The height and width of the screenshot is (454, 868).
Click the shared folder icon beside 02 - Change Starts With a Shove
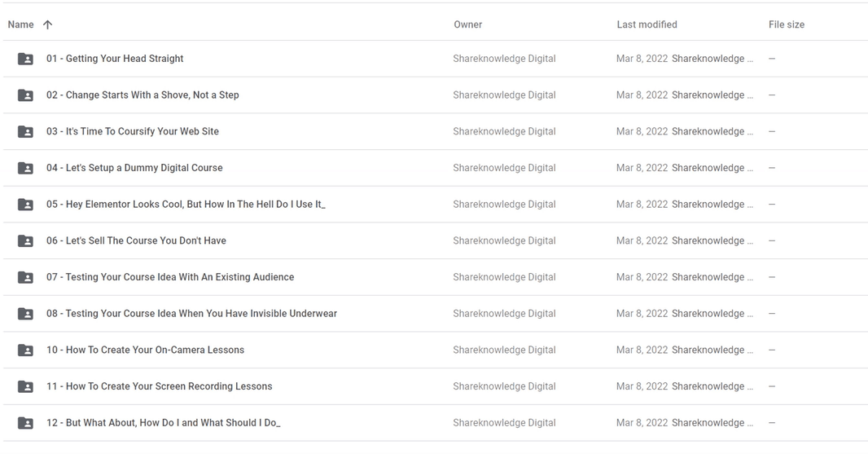[25, 95]
